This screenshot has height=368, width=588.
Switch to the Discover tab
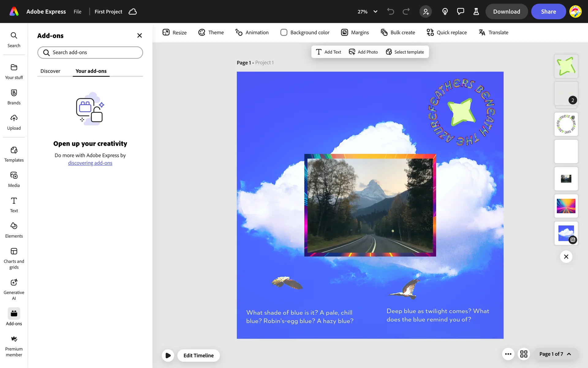pyautogui.click(x=50, y=71)
